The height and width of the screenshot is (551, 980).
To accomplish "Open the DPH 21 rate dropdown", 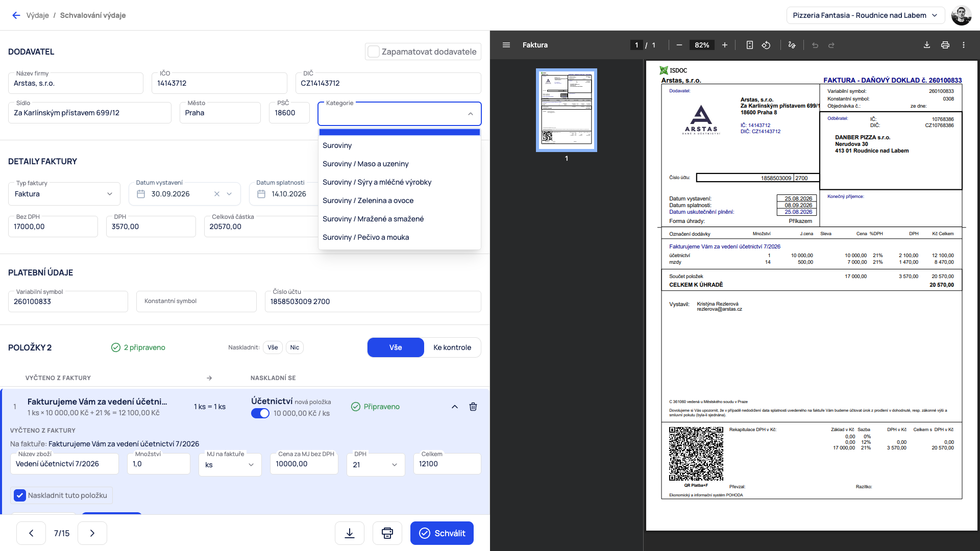I will 376,465.
